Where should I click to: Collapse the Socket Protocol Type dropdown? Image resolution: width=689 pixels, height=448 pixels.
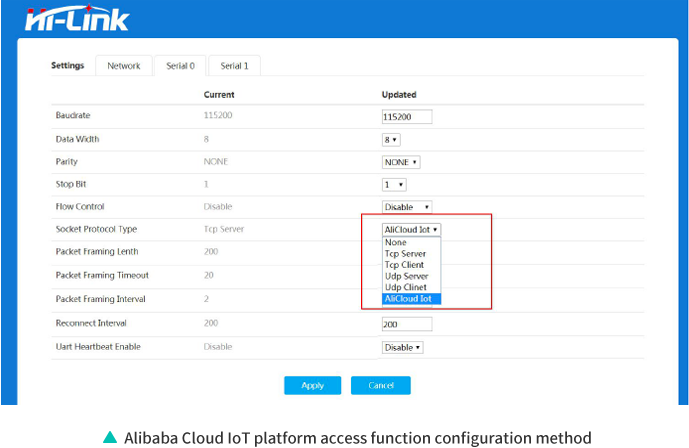411,229
